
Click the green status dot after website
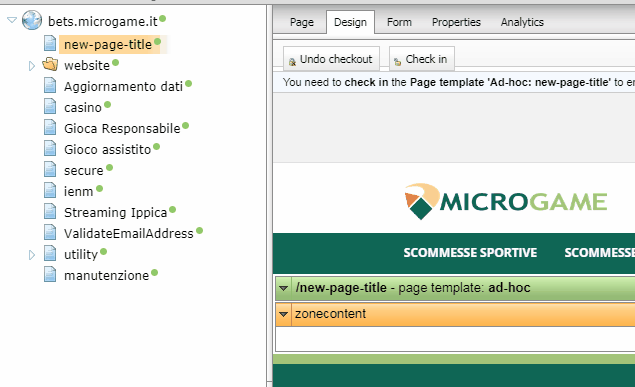click(x=115, y=62)
